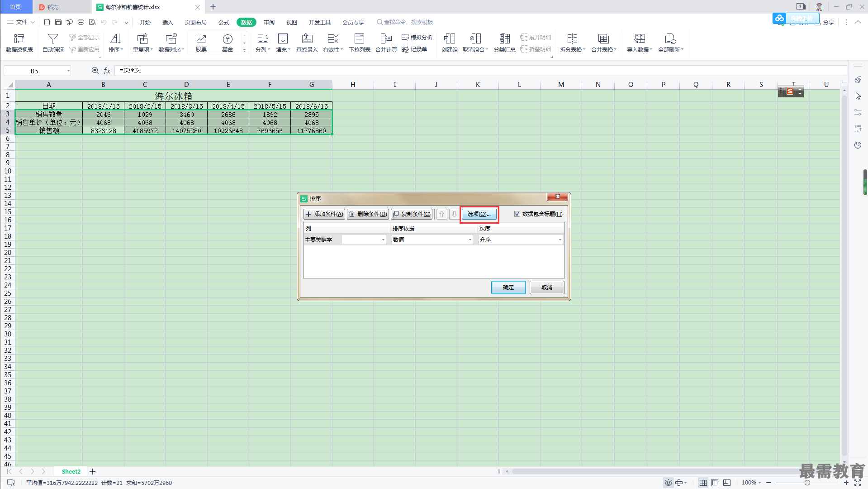Open Validity (有效性) tool

point(333,43)
